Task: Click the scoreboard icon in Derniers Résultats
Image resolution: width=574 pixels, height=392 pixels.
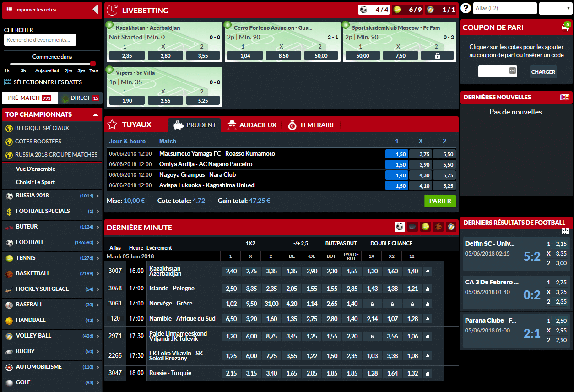Action: [565, 232]
